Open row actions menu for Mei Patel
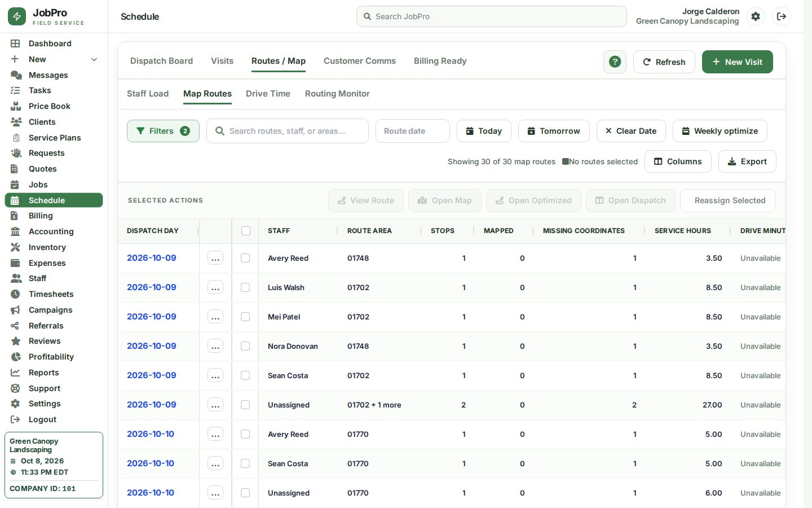Viewport: 812px width, 508px height. tap(215, 317)
